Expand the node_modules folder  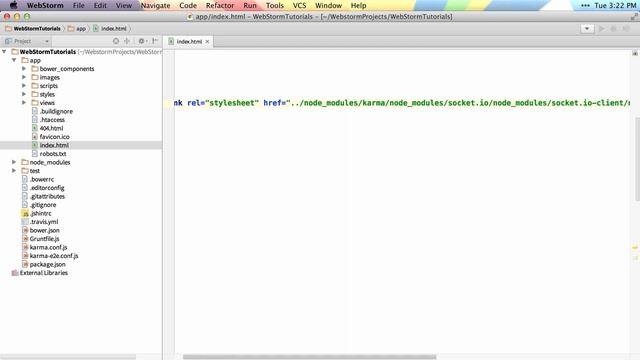[x=14, y=162]
